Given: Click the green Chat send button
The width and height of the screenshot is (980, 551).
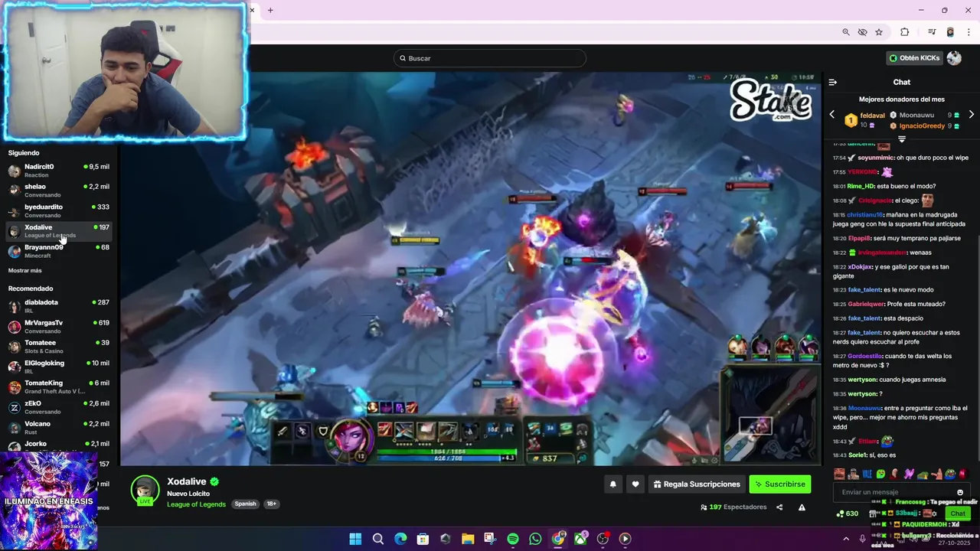Looking at the screenshot, I should pyautogui.click(x=958, y=514).
